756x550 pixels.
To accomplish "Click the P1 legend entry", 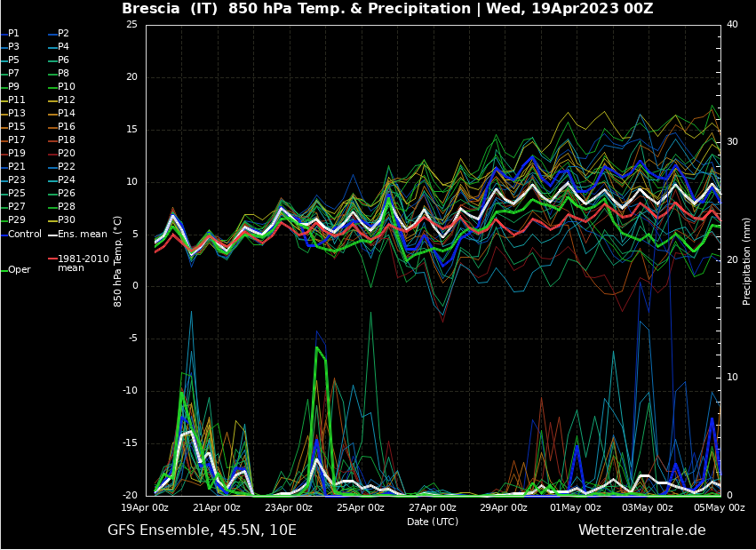I will point(13,33).
